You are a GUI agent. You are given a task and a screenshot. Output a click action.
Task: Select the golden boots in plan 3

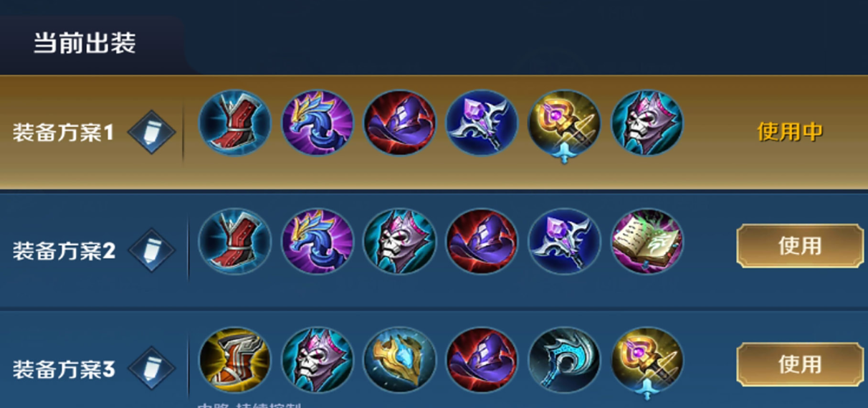(x=234, y=361)
